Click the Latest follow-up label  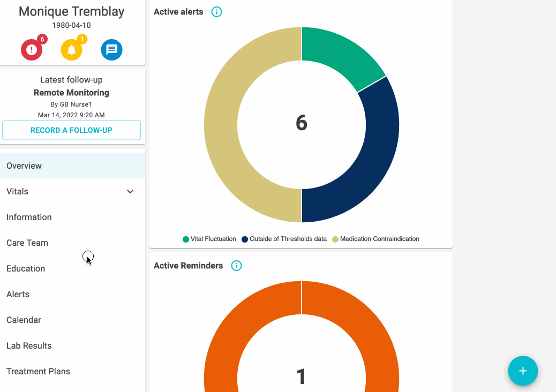click(71, 80)
